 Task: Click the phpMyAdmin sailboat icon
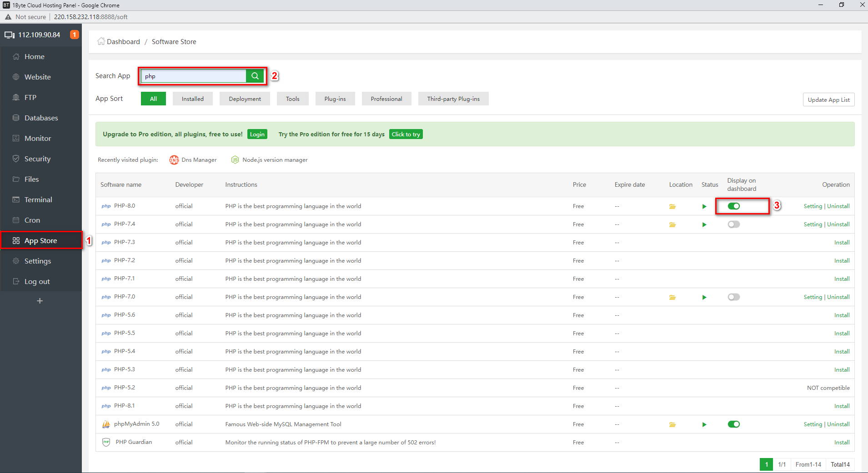pos(106,424)
